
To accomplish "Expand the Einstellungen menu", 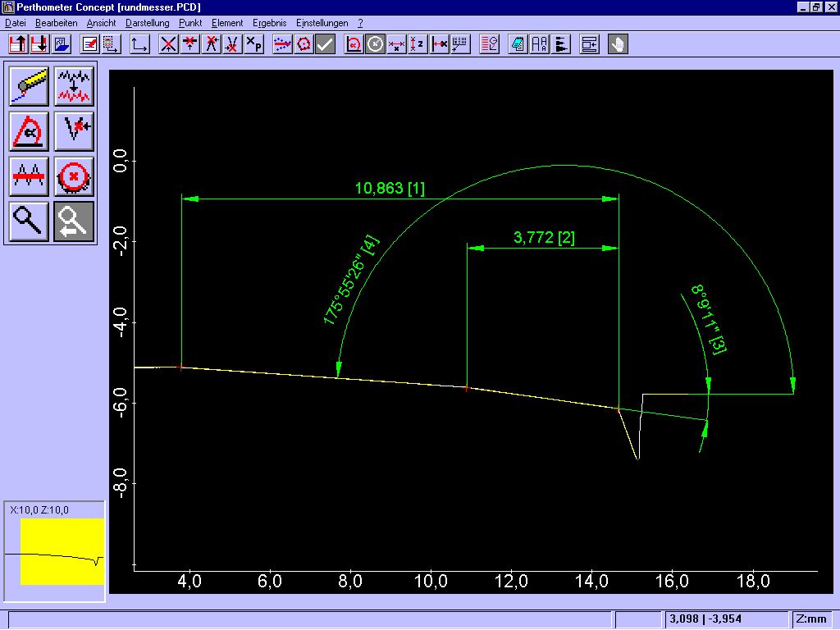I will tap(322, 23).
